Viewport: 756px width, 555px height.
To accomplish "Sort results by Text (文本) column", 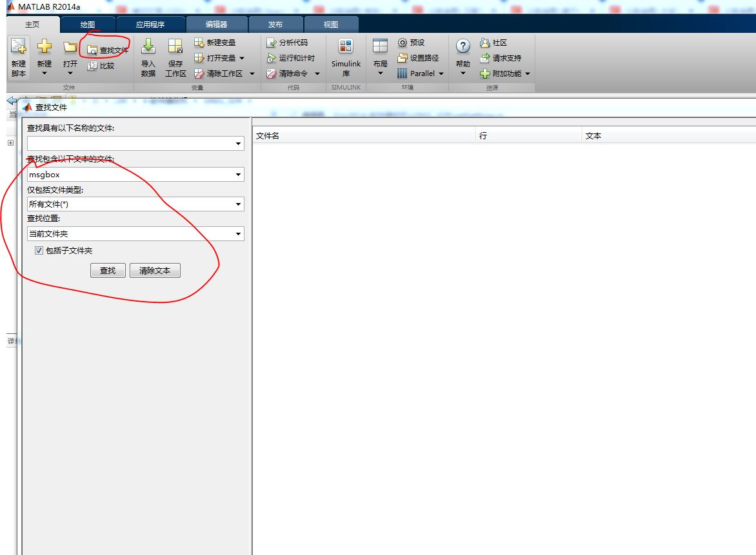I will point(669,136).
